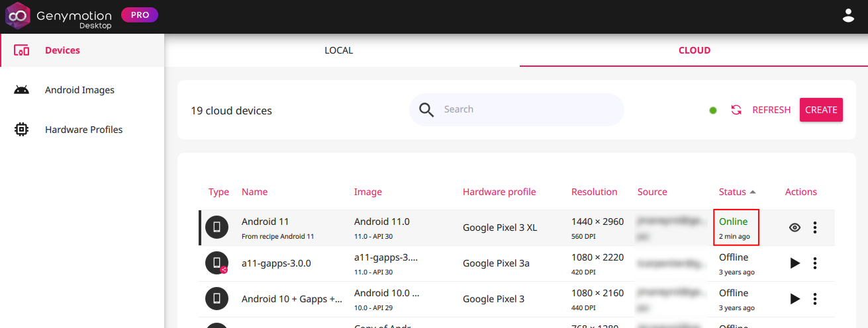Click the Google Pixel 3 profile cell
This screenshot has height=328, width=868.
click(493, 299)
